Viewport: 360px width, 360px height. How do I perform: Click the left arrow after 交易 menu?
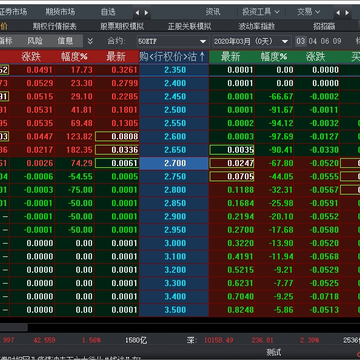pos(338,13)
